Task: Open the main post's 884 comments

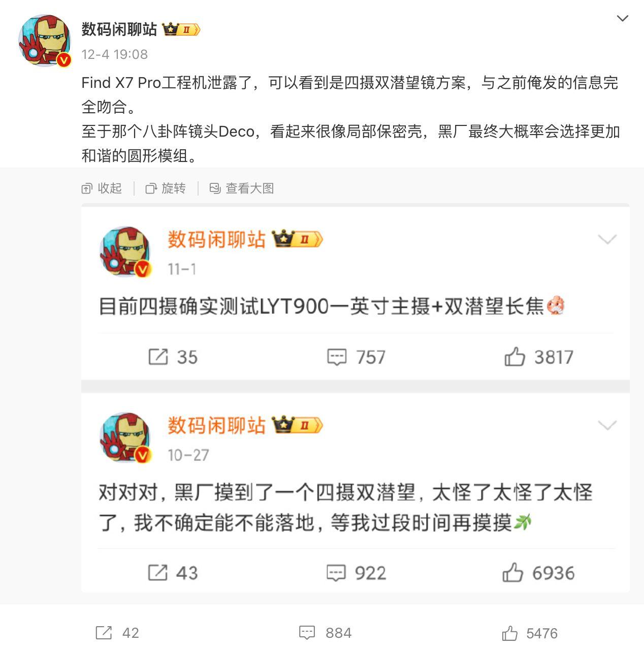Action: [325, 633]
